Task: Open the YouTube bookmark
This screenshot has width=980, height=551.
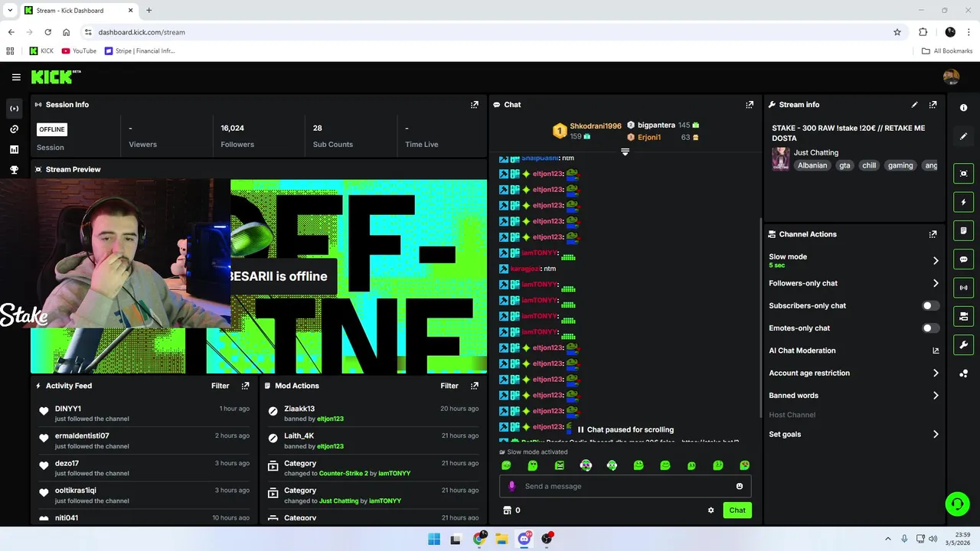Action: point(79,51)
